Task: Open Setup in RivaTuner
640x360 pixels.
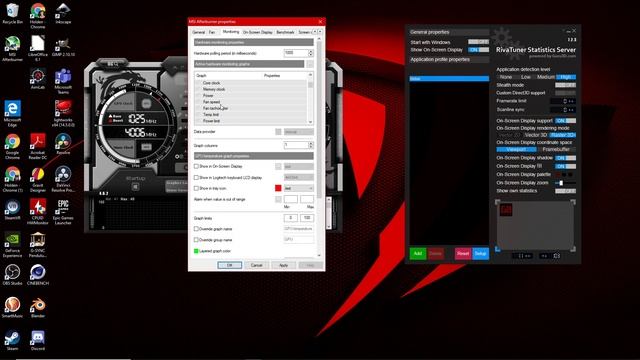Action: [x=480, y=253]
